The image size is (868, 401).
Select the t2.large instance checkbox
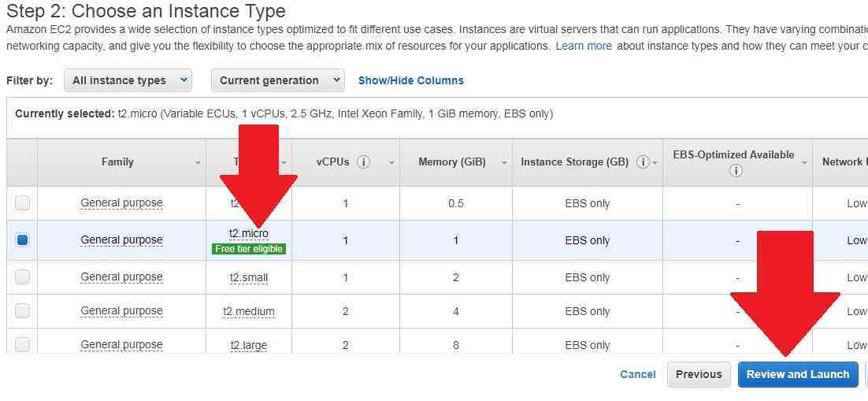pos(22,344)
